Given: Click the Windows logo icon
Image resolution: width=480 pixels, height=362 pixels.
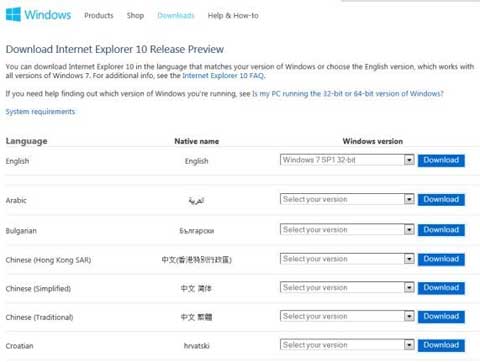Looking at the screenshot, I should (x=13, y=15).
